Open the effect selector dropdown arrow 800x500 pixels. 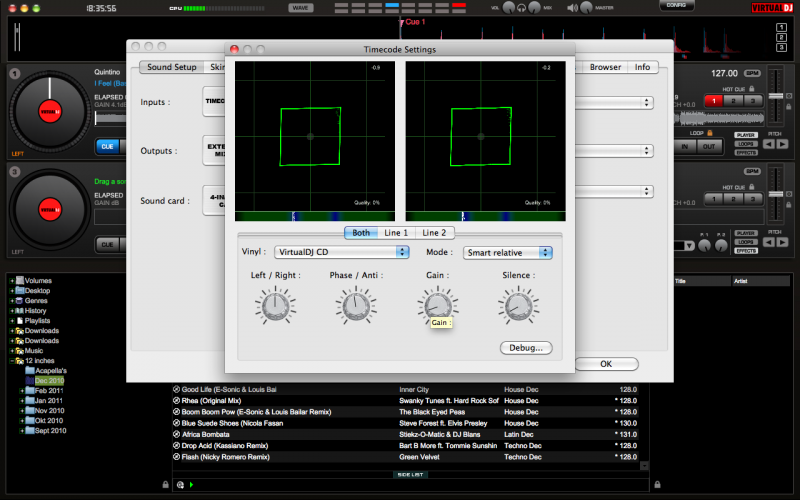[689, 246]
